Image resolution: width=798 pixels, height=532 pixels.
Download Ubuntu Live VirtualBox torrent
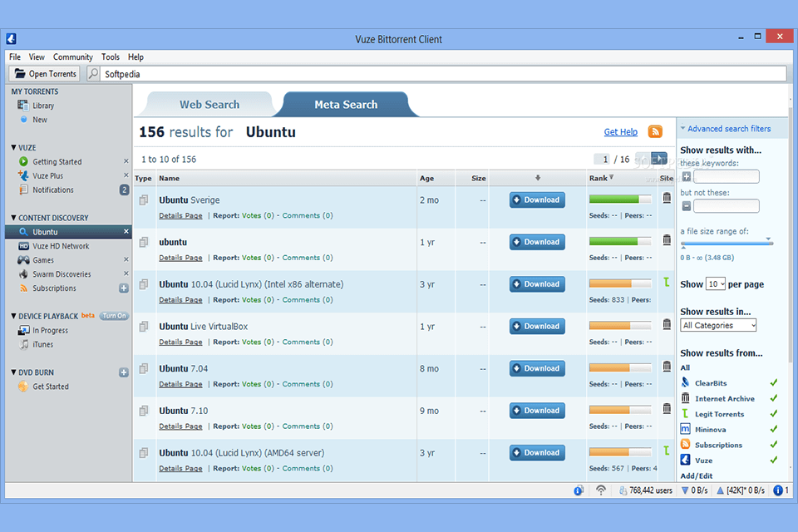537,327
